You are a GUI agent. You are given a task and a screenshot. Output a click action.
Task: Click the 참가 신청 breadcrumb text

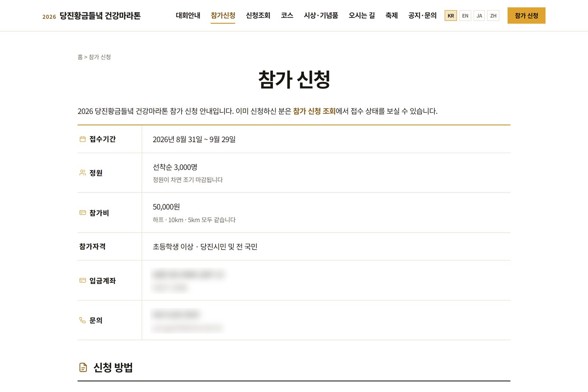(100, 57)
